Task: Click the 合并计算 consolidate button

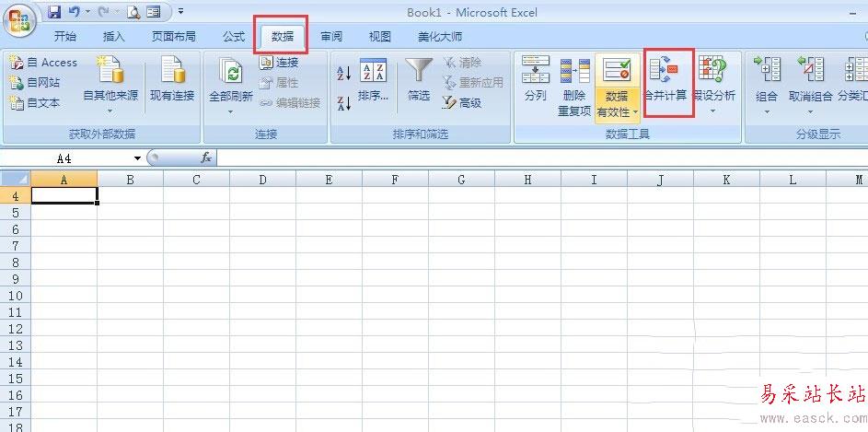Action: pos(665,80)
